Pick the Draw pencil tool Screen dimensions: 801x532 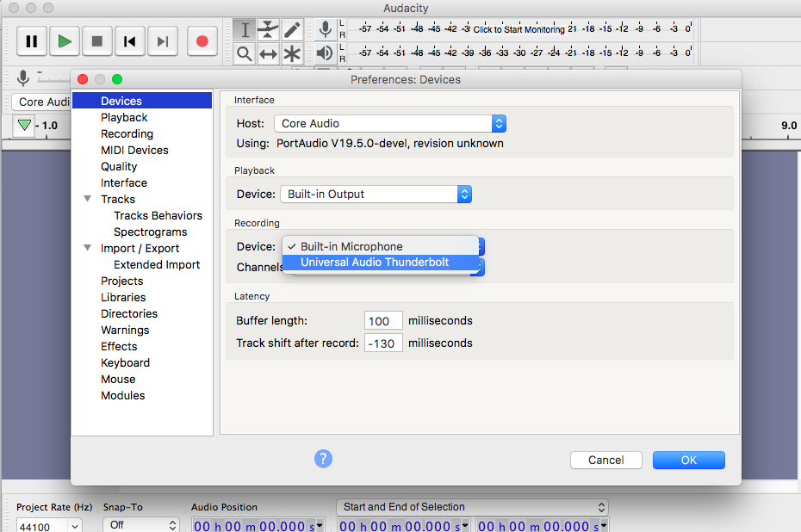292,30
